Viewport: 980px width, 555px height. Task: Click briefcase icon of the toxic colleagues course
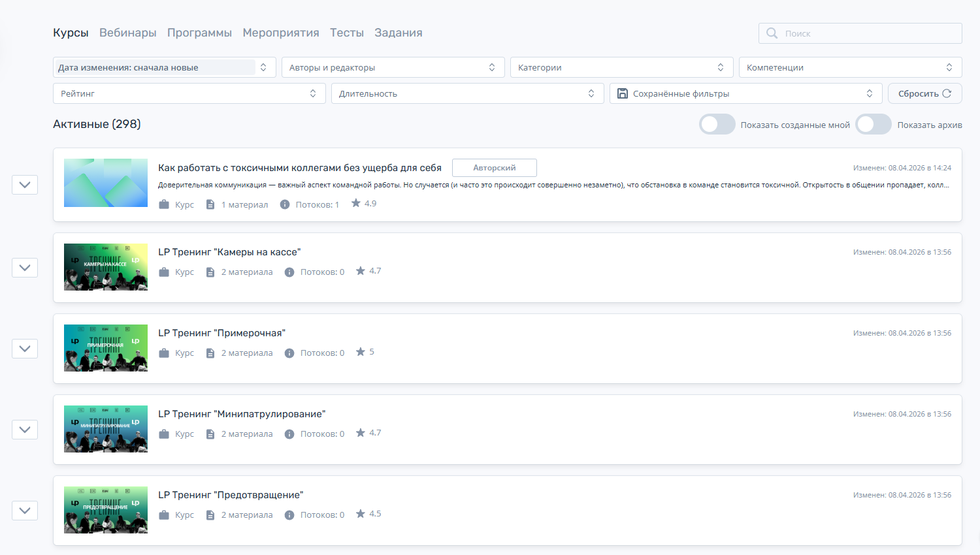point(164,204)
